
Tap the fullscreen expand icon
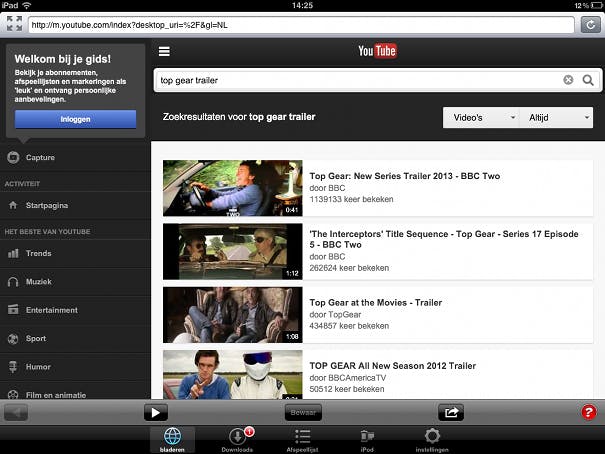tap(14, 24)
